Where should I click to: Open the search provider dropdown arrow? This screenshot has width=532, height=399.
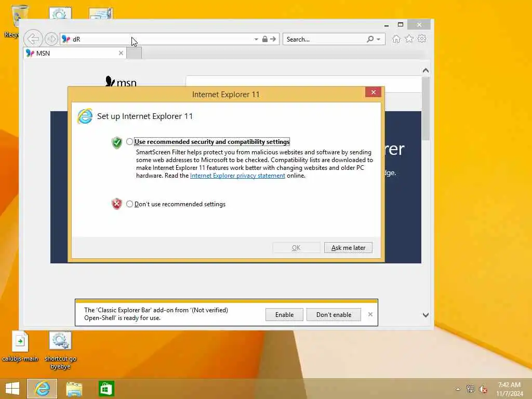(379, 39)
